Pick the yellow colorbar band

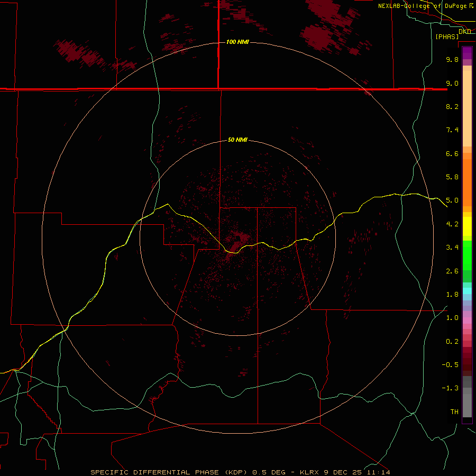[x=467, y=226]
